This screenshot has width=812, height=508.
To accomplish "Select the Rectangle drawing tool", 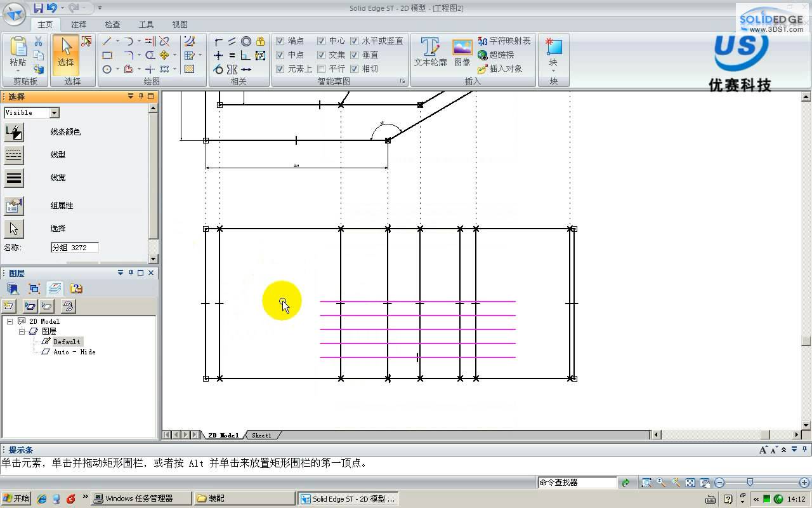I will tap(107, 55).
